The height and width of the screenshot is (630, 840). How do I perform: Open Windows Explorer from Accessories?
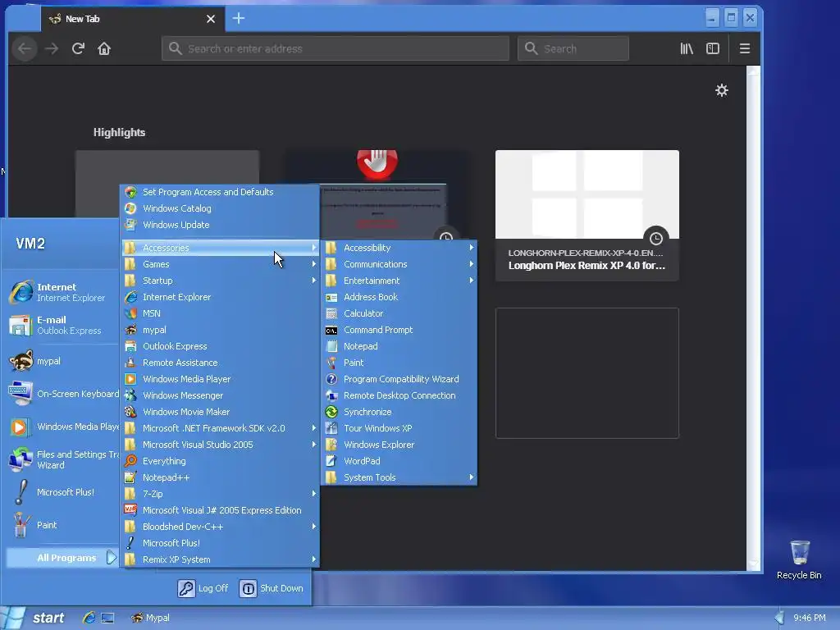click(399, 445)
